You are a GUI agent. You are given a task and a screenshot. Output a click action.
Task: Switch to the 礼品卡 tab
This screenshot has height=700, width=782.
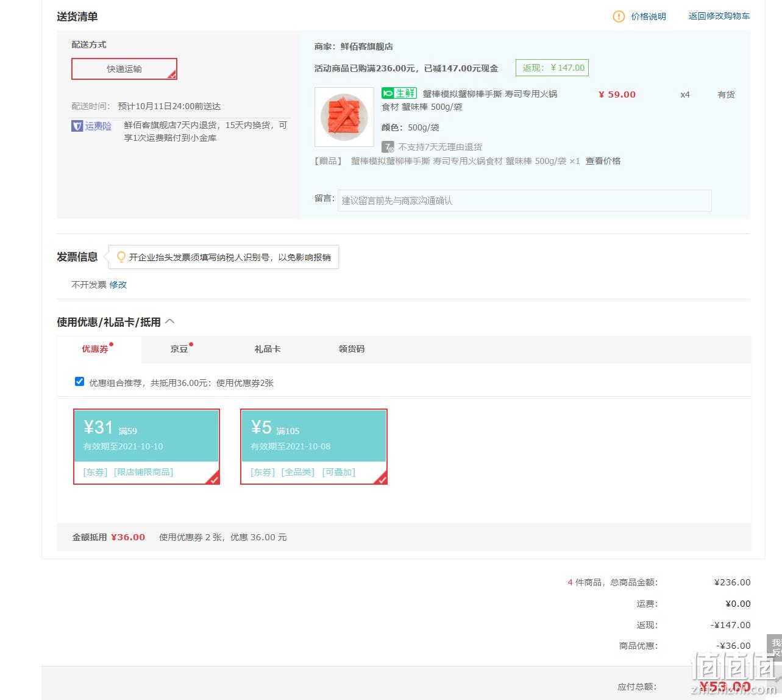pos(268,349)
